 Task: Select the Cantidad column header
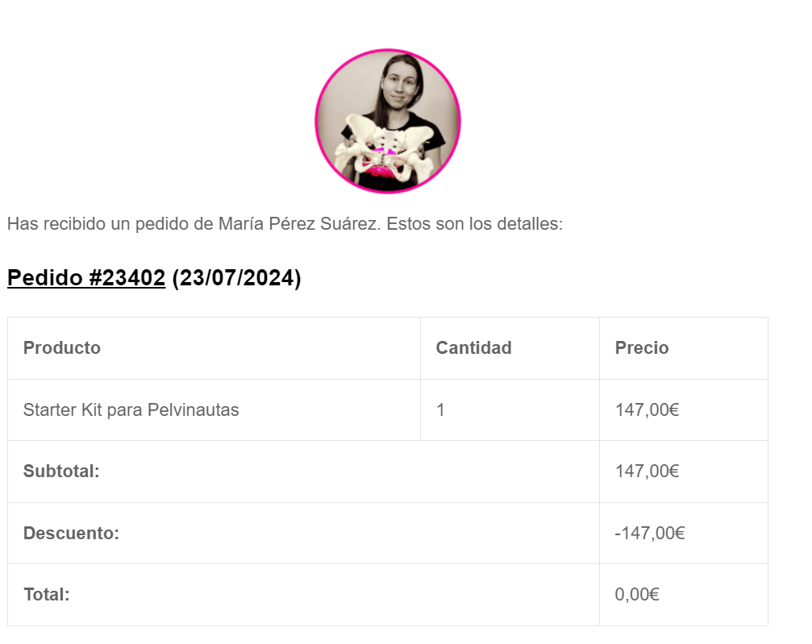point(473,348)
